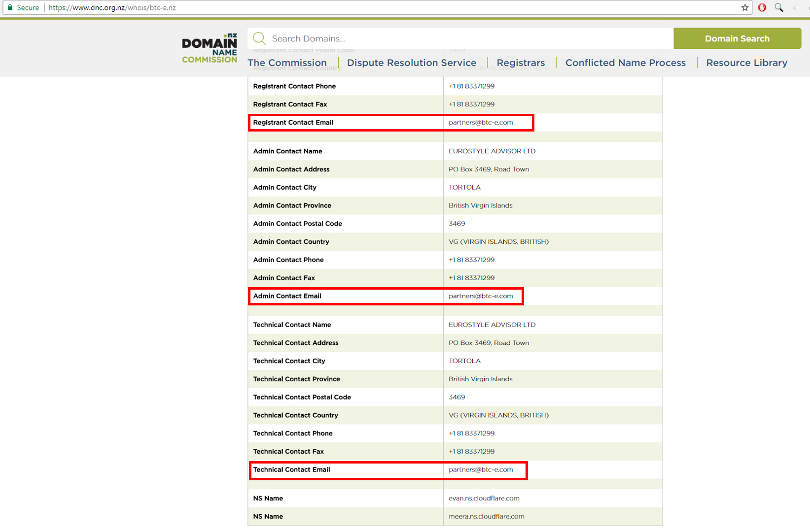Screen dimensions: 810x532
Task: Select the Registrant Contact Fax label
Action: coord(290,104)
